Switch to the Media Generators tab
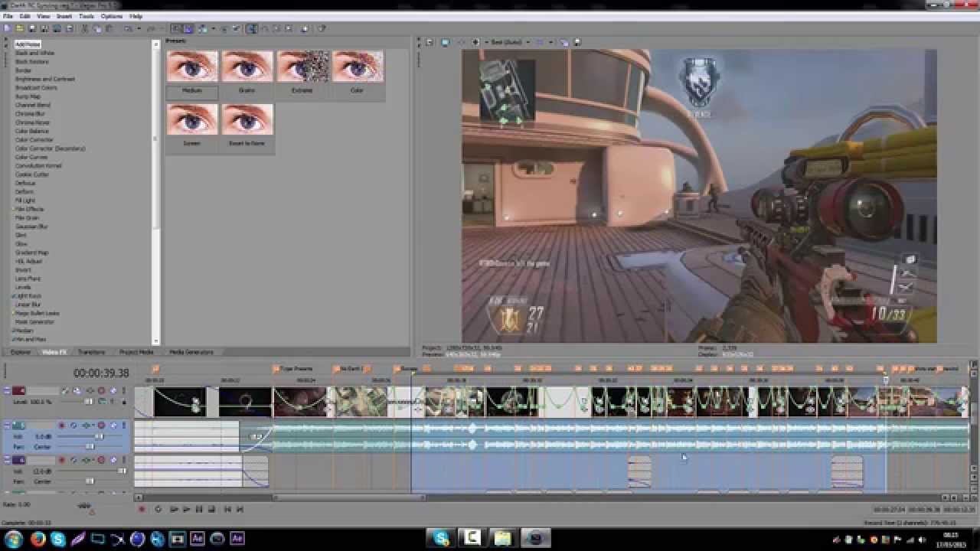Image resolution: width=980 pixels, height=551 pixels. pos(191,352)
